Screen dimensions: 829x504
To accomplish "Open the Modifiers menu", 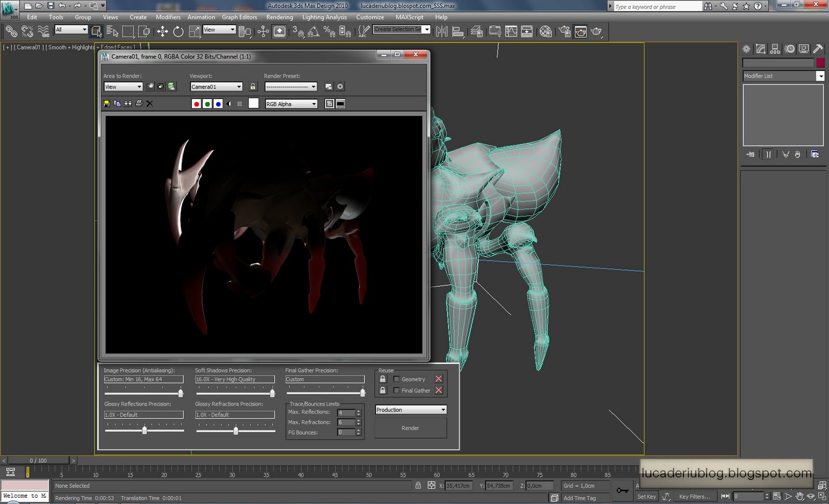I will coord(168,17).
